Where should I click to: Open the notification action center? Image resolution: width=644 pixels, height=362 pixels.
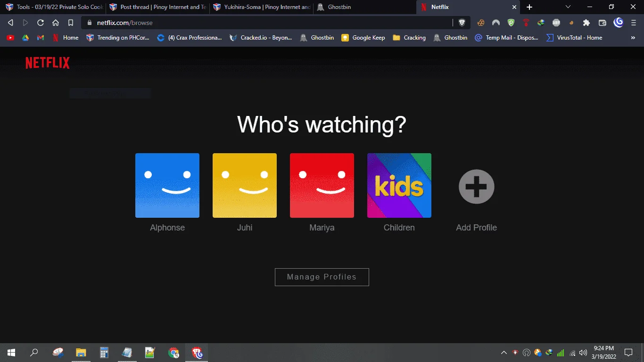click(628, 353)
